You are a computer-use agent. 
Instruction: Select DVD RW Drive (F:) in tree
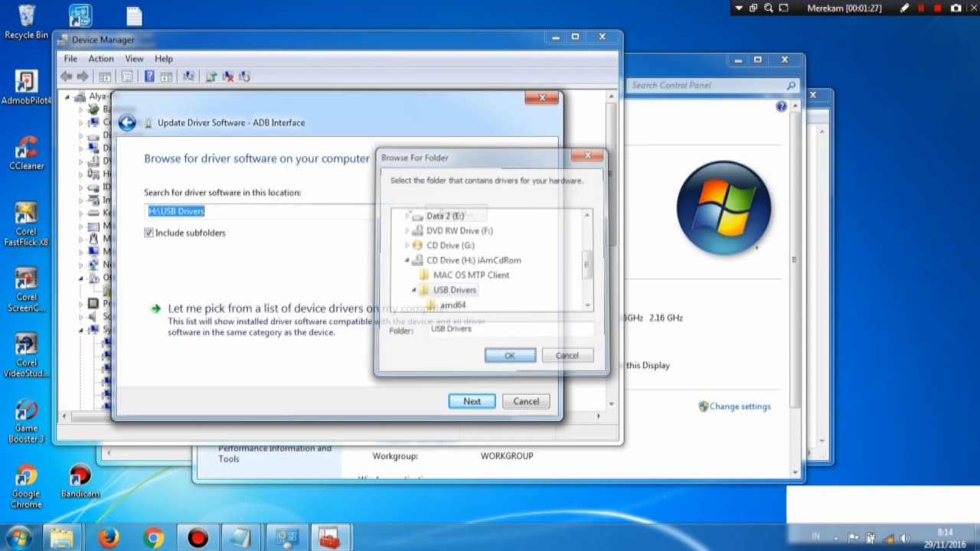[x=459, y=230]
